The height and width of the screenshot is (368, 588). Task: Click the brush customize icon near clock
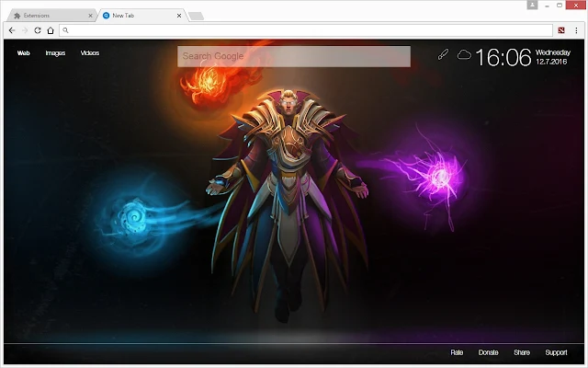443,54
